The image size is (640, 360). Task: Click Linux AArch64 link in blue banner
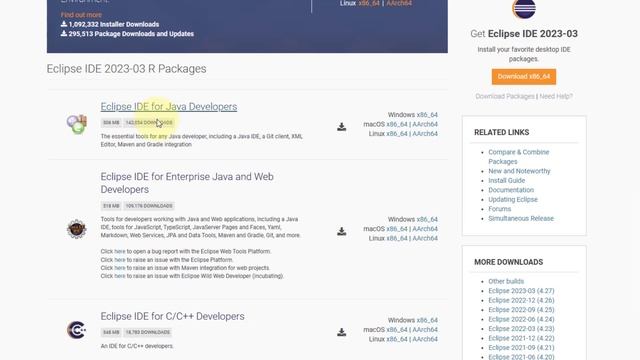(399, 3)
